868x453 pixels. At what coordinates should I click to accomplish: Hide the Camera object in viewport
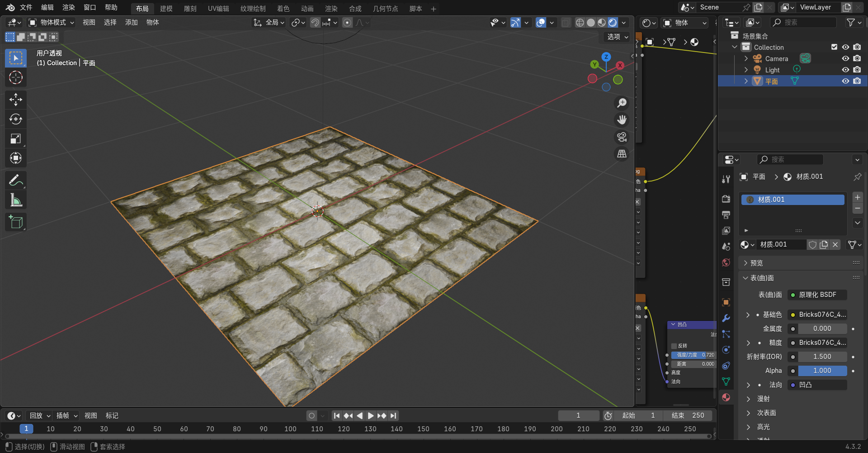(845, 58)
